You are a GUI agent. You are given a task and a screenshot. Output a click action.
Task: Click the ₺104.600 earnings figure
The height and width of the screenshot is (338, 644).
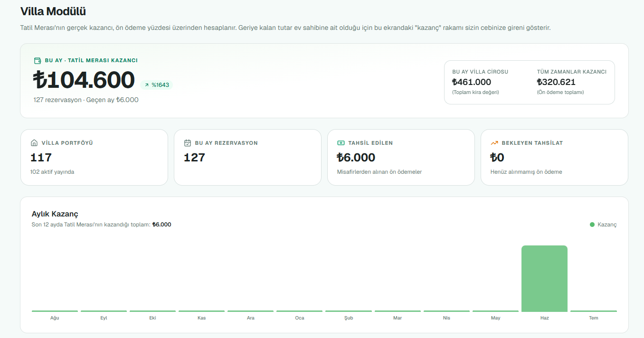84,80
